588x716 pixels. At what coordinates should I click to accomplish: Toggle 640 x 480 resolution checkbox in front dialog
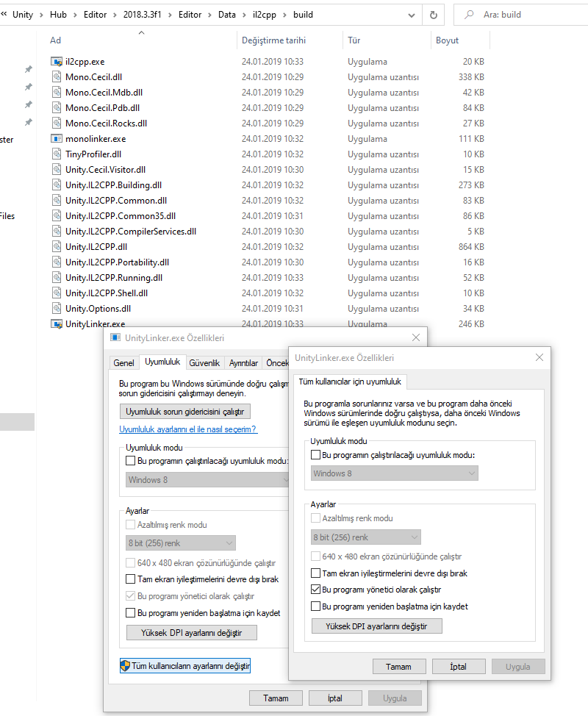tap(315, 556)
